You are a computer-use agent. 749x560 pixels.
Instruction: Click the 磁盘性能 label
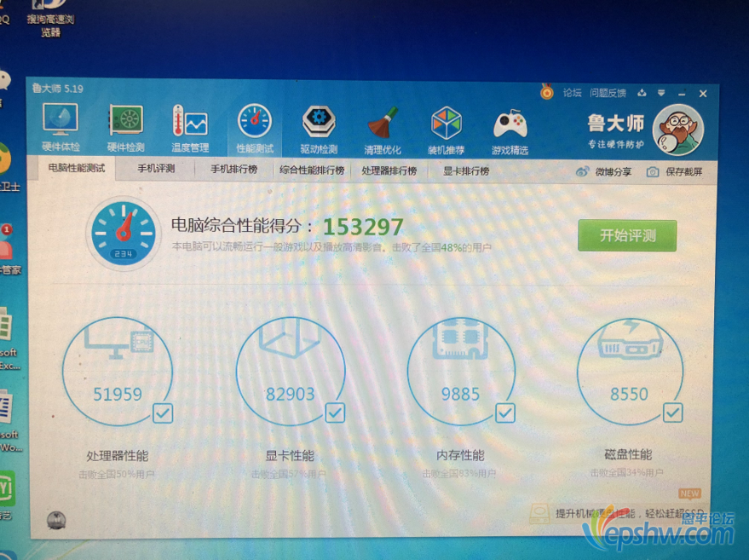pyautogui.click(x=629, y=454)
